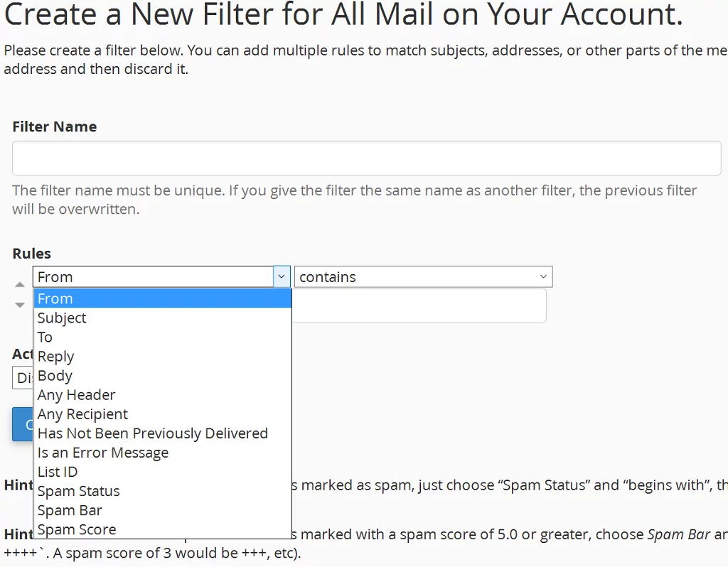Image resolution: width=728 pixels, height=567 pixels.
Task: Click the down arrow beside the rule
Action: point(18,304)
